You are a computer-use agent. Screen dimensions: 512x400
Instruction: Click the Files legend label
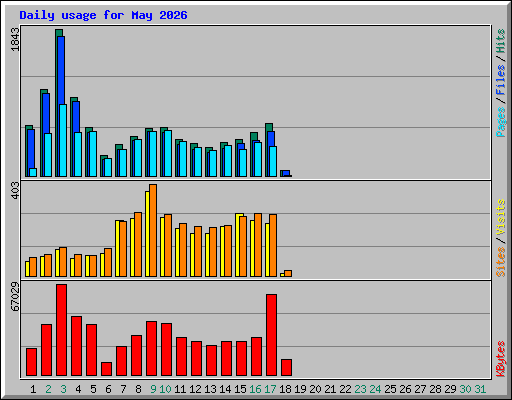pos(500,80)
